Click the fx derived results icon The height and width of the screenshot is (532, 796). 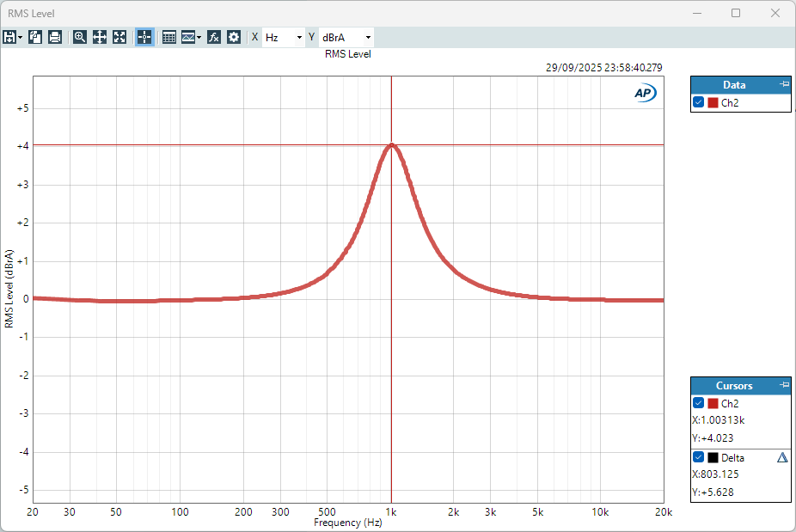[214, 37]
